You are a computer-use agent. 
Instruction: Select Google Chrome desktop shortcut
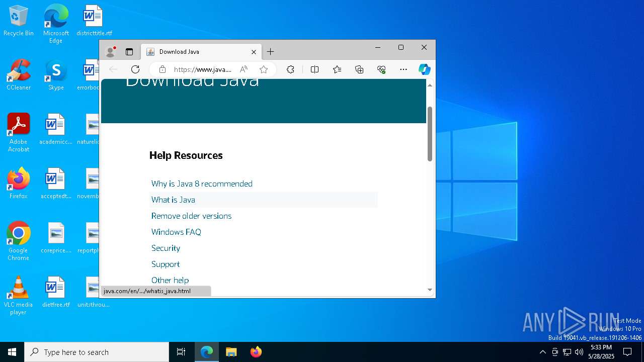click(19, 241)
